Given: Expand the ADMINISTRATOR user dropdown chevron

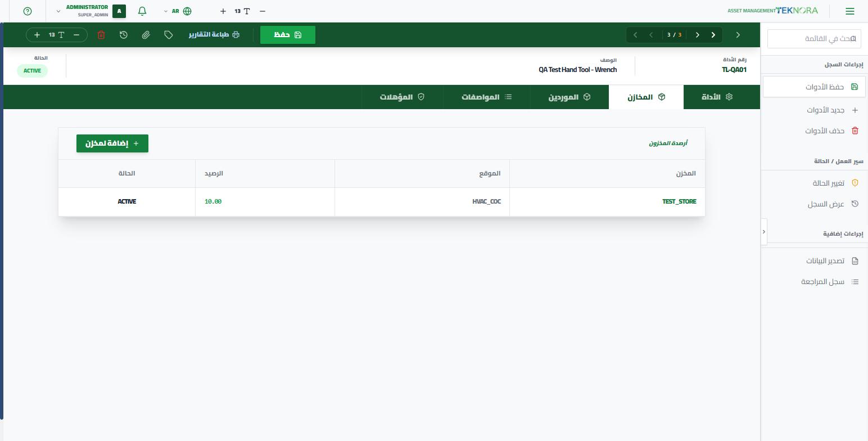Looking at the screenshot, I should point(58,11).
